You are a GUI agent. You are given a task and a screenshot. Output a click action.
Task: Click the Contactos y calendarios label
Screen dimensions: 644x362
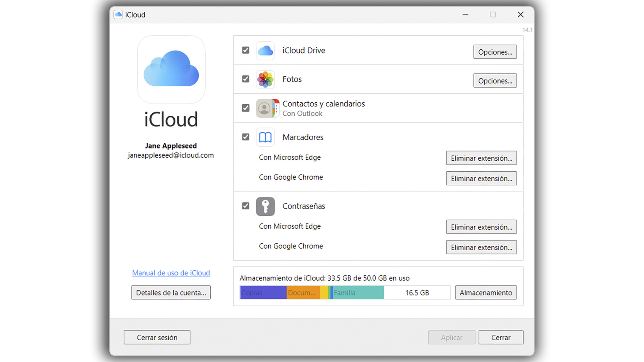(324, 104)
